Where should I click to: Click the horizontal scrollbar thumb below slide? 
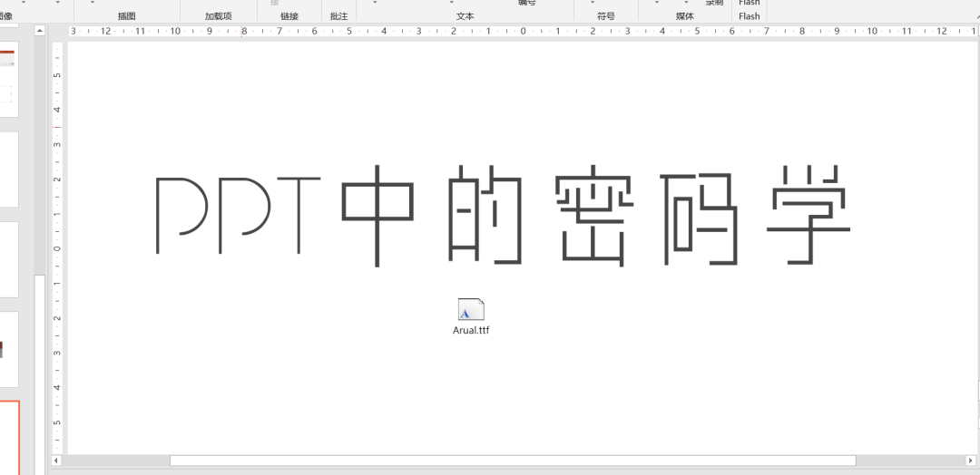click(513, 460)
